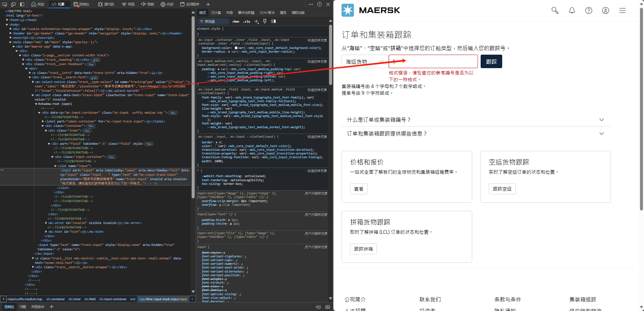Screen dimensions: 644x311
Task: Select div.input-container breadcrumb item
Action: pyautogui.click(x=113, y=299)
